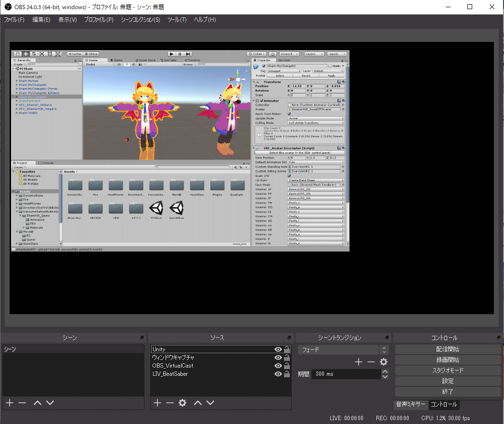Screen dimensions: 504x424
Task: Open the フェード transition dropdown
Action: click(x=343, y=350)
